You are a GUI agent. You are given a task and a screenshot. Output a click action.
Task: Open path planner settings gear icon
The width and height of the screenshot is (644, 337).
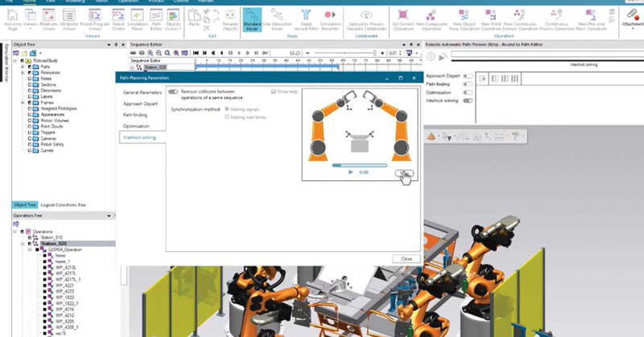[431, 56]
